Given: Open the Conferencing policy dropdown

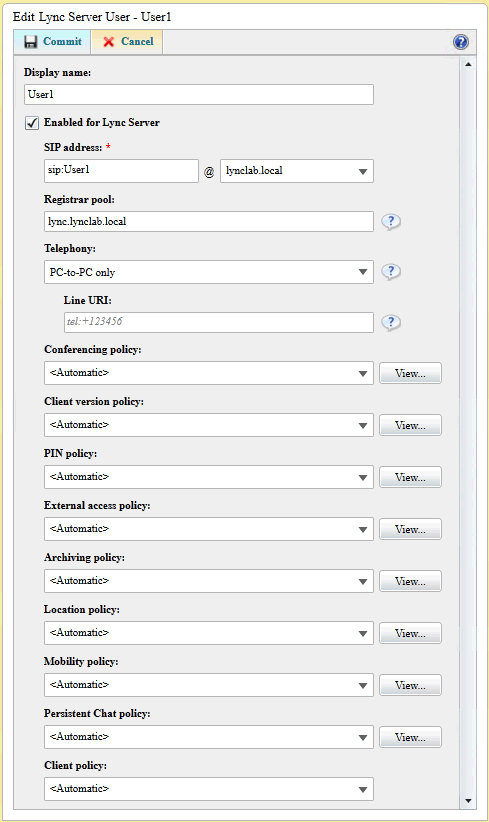Looking at the screenshot, I should click(x=209, y=373).
